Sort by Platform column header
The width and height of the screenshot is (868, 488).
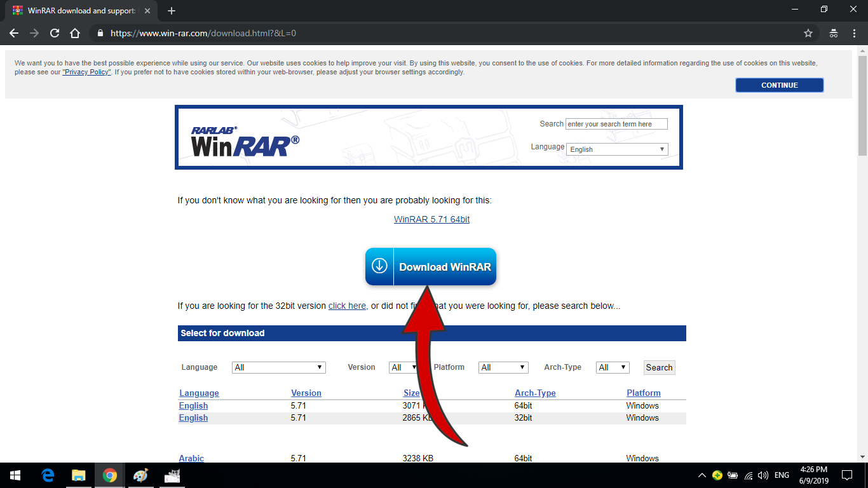click(x=644, y=393)
